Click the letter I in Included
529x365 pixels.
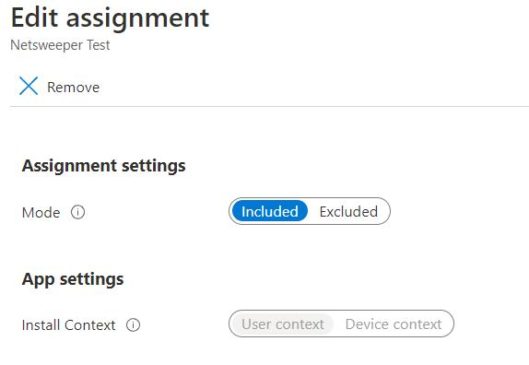coord(244,212)
